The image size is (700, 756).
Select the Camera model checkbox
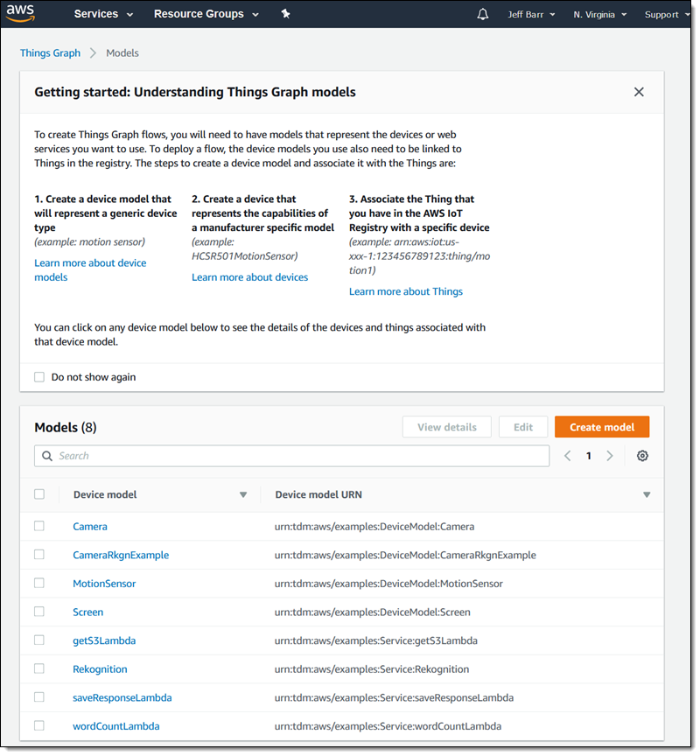click(39, 526)
